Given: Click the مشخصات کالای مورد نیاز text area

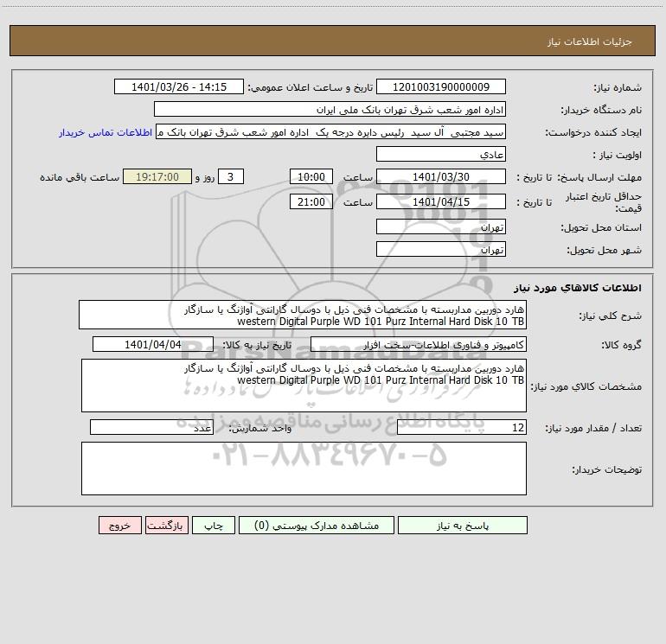Looking at the screenshot, I should tap(304, 386).
